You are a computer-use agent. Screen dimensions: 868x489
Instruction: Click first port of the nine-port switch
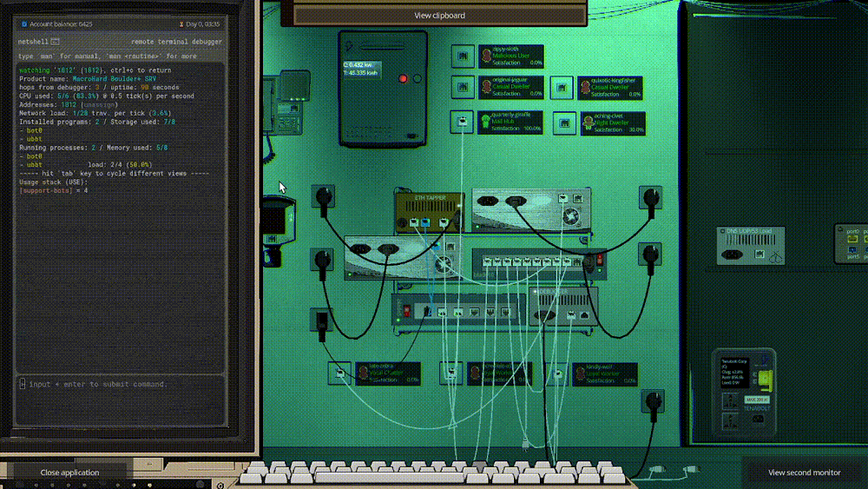[x=487, y=262]
